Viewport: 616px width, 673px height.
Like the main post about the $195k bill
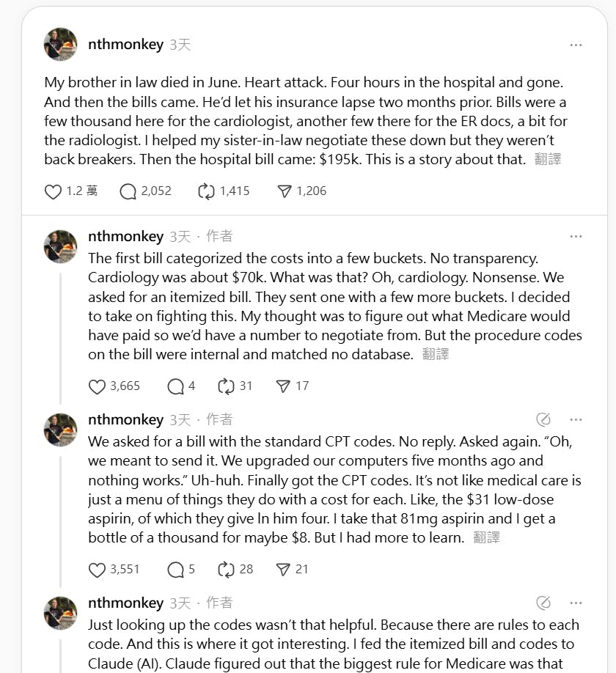[54, 191]
